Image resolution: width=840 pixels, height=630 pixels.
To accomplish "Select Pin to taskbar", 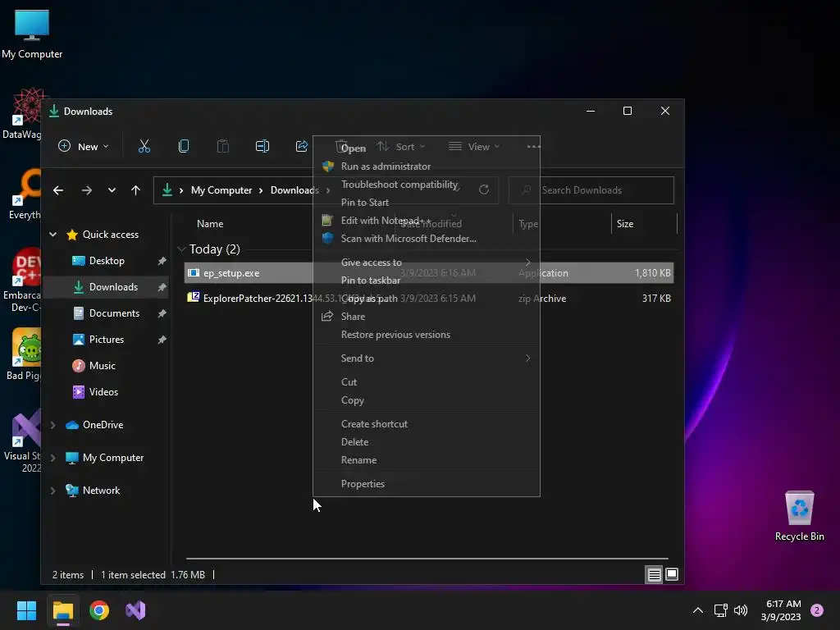I will click(427, 281).
